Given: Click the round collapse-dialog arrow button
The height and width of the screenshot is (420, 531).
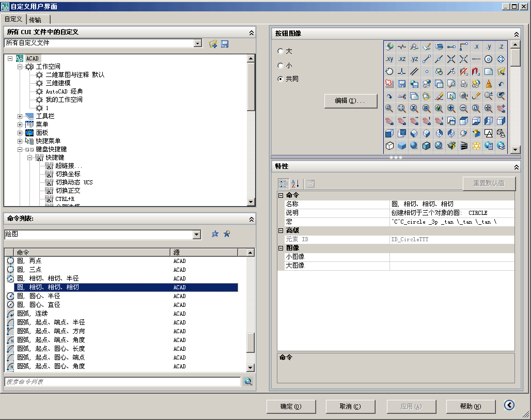Looking at the screenshot, I should (x=509, y=405).
